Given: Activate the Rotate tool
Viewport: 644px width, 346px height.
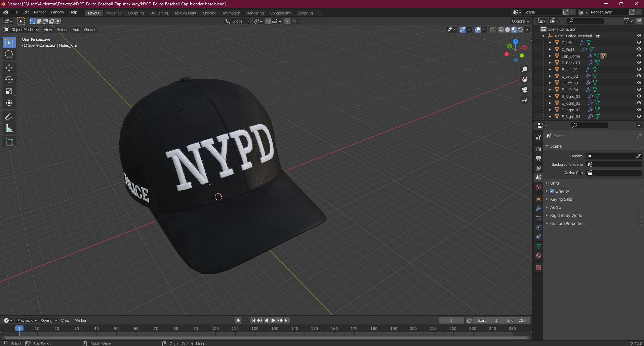Looking at the screenshot, I should coord(9,80).
